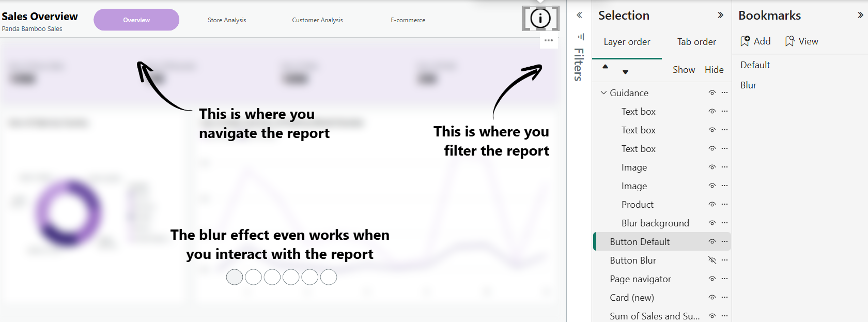Collapse the Selection pane with double chevron
868x322 pixels.
coord(720,16)
